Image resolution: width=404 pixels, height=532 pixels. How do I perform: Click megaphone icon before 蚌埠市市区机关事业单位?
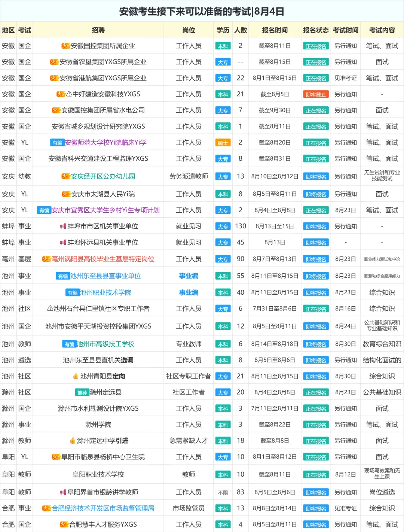63,227
